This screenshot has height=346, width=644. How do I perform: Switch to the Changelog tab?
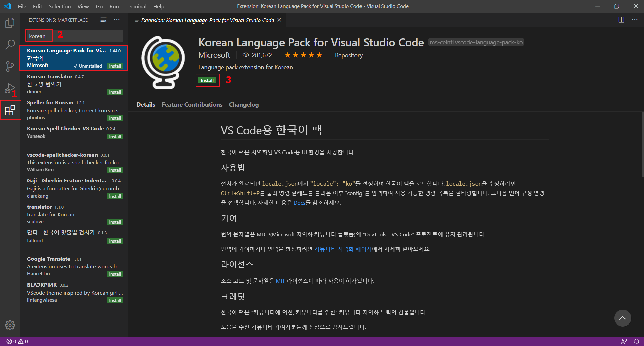point(244,105)
